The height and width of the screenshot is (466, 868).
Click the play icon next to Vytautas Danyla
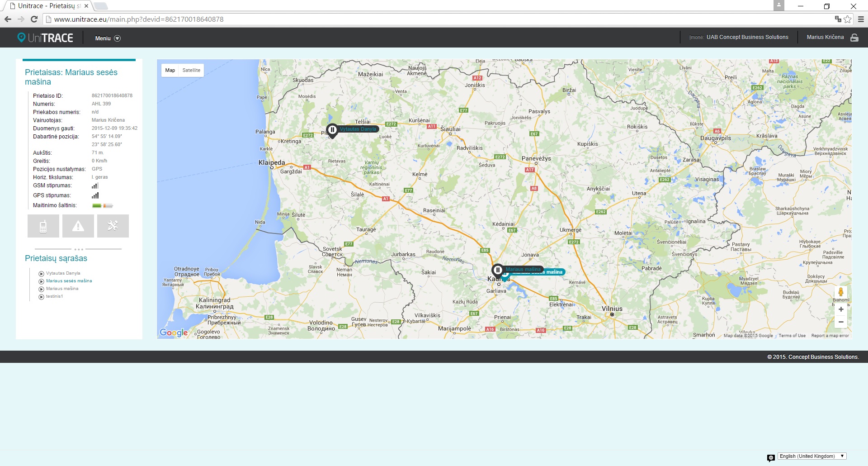coord(41,274)
